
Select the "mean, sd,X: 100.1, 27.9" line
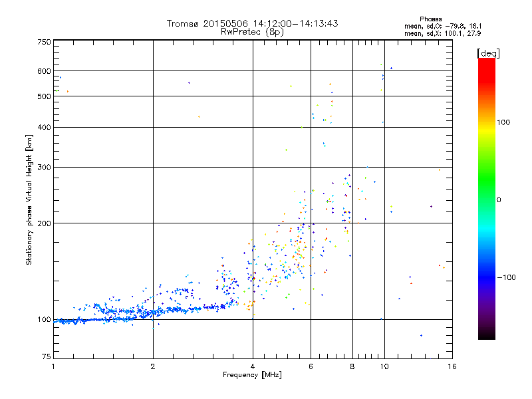coord(442,33)
